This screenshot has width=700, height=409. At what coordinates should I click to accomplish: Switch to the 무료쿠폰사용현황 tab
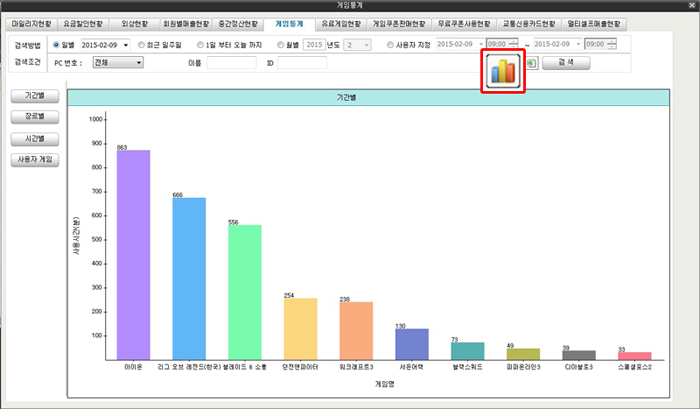[464, 24]
